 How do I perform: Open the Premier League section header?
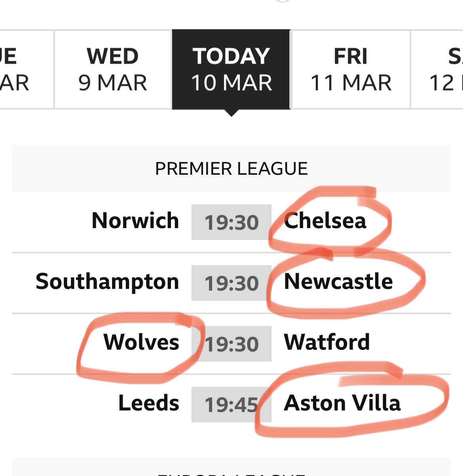click(x=231, y=169)
